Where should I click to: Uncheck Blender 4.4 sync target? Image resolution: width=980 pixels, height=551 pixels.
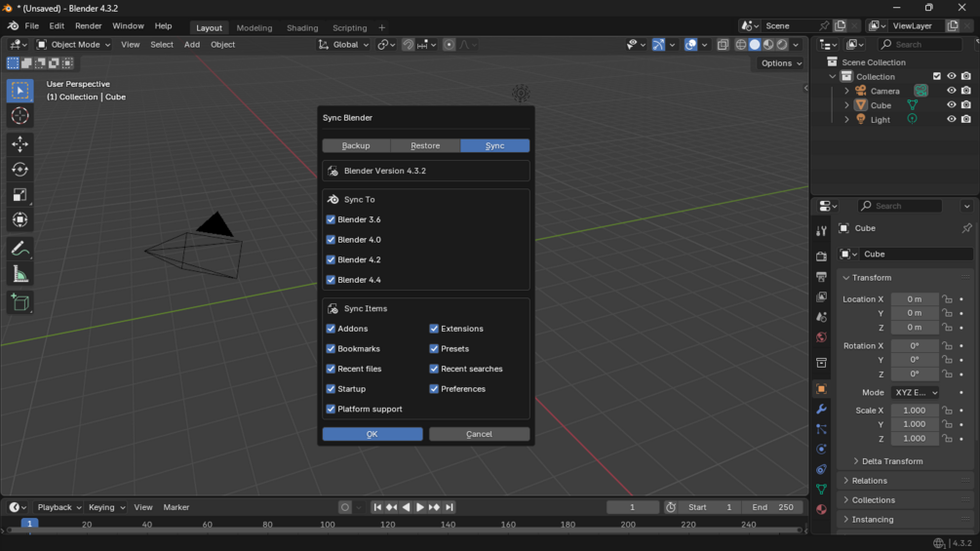[x=331, y=280]
